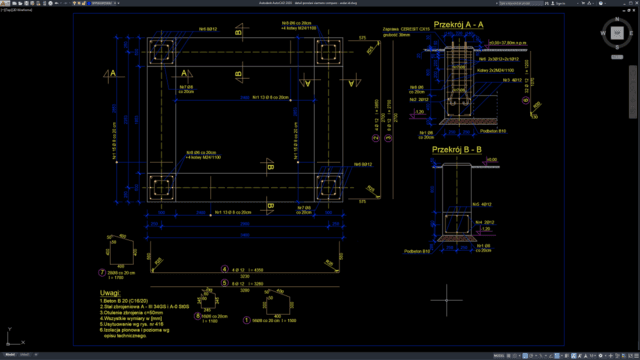Click the user Sign In profile icon
Screen dimensions: 640x360
[x=553, y=3]
